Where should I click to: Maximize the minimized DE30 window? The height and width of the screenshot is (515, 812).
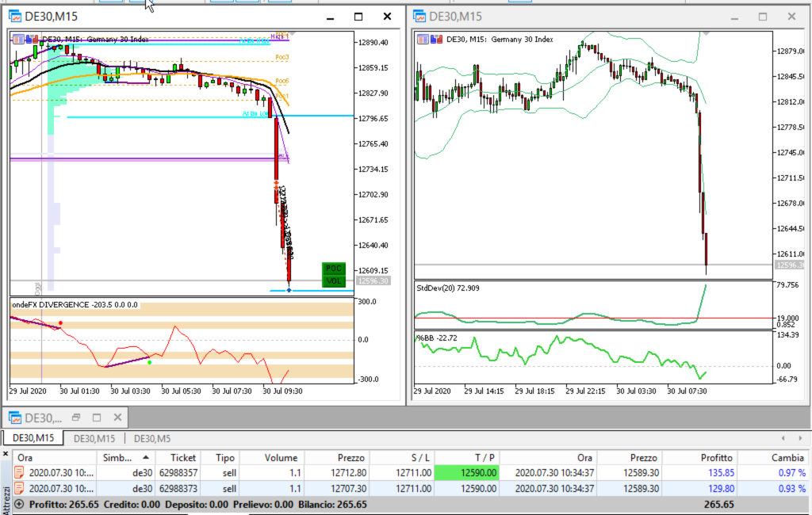(97, 418)
